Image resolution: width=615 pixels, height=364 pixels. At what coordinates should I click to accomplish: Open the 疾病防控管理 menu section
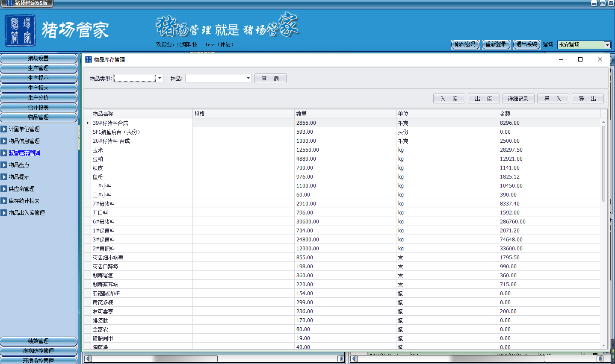pyautogui.click(x=38, y=351)
